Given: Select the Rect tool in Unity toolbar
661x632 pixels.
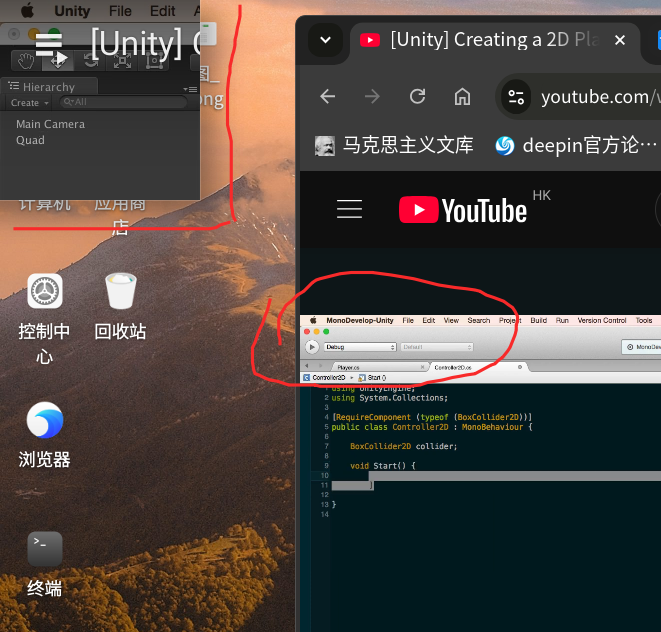Looking at the screenshot, I should click(x=154, y=61).
